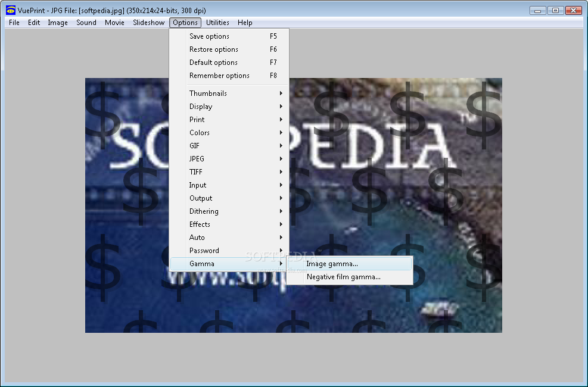The image size is (588, 387).
Task: Open the Edit menu
Action: [34, 23]
